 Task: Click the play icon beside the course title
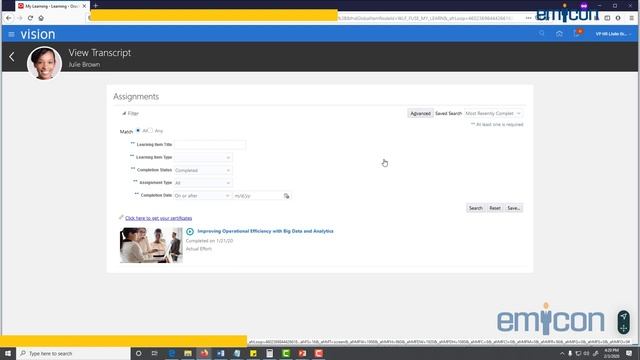point(190,231)
